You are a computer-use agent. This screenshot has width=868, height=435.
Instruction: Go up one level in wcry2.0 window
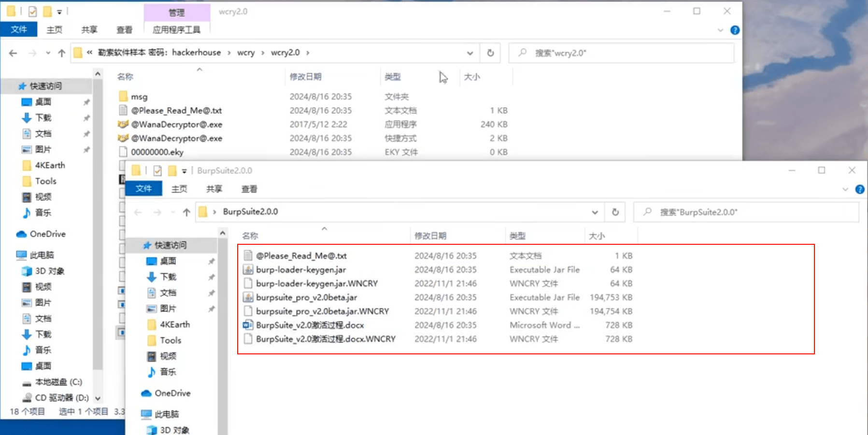click(61, 53)
